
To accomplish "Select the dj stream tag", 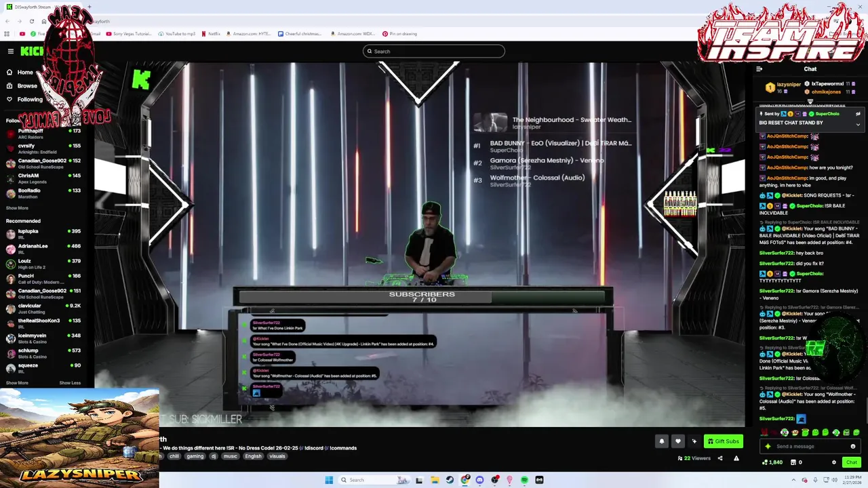I will click(214, 456).
